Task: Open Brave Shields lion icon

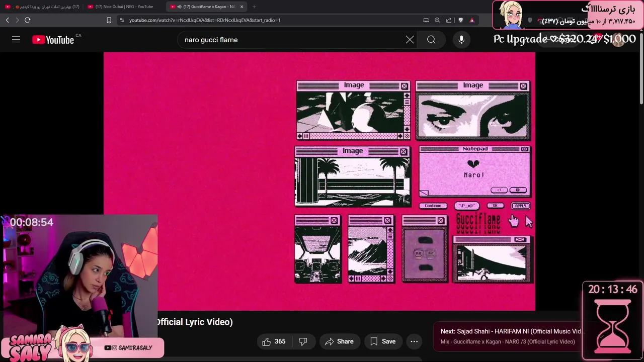Action: tap(460, 20)
